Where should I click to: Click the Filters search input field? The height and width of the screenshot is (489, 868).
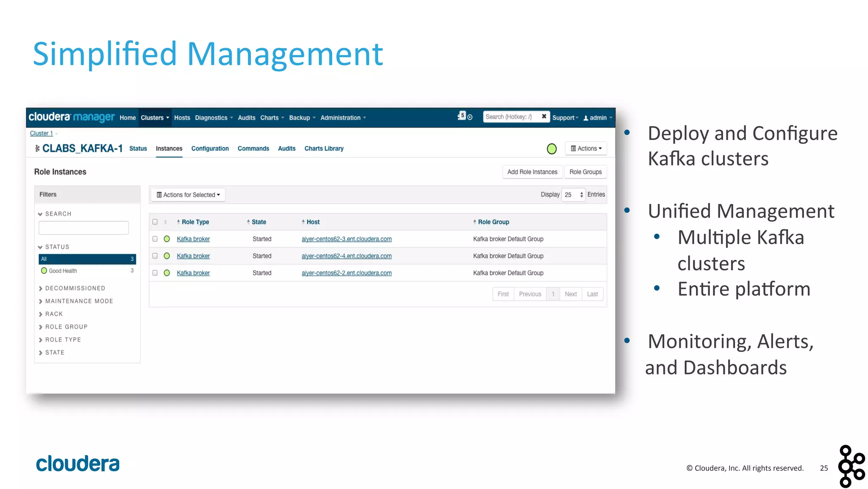(83, 228)
